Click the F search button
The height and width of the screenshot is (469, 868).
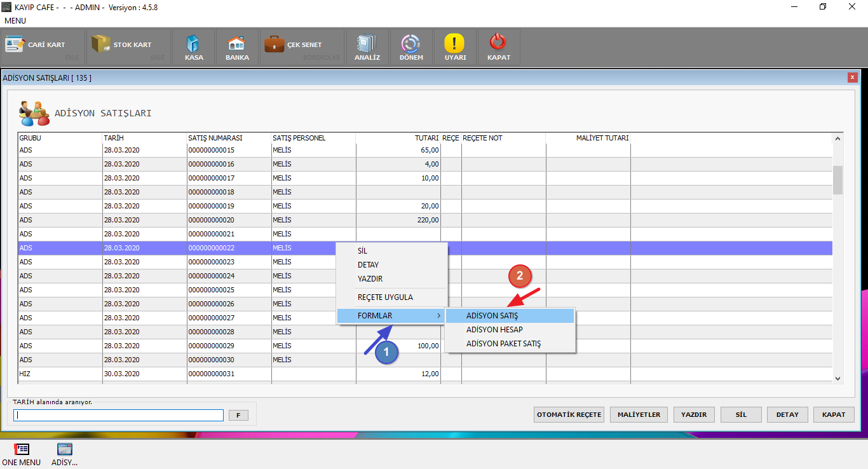(238, 415)
